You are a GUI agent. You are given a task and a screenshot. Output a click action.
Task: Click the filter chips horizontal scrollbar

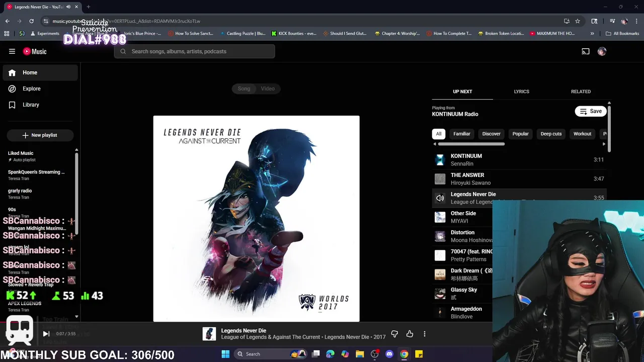(x=471, y=144)
